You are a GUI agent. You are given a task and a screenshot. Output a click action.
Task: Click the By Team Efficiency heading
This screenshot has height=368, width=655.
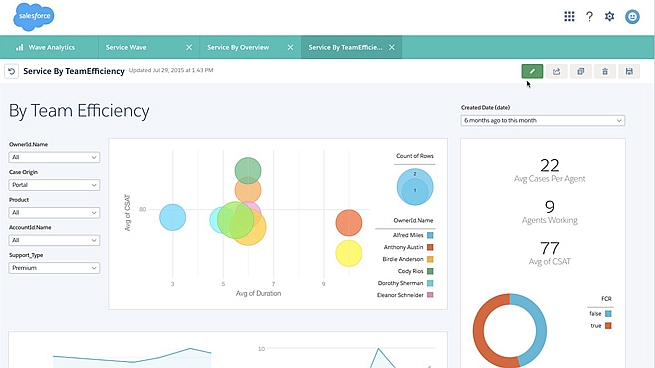79,111
